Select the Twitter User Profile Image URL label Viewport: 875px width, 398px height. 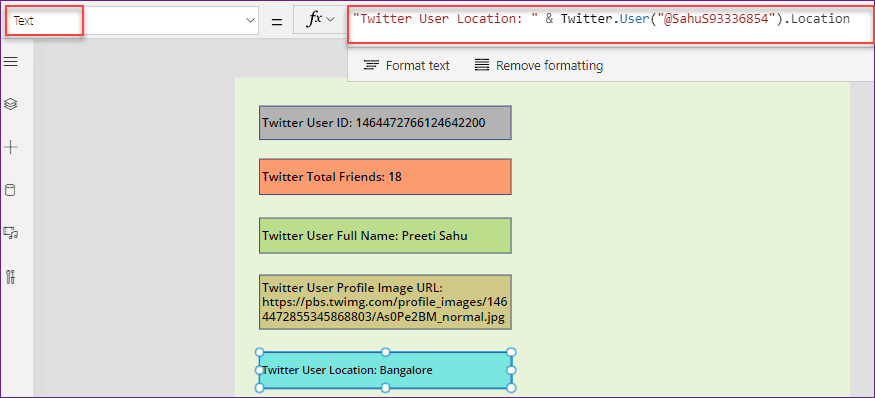coord(385,302)
